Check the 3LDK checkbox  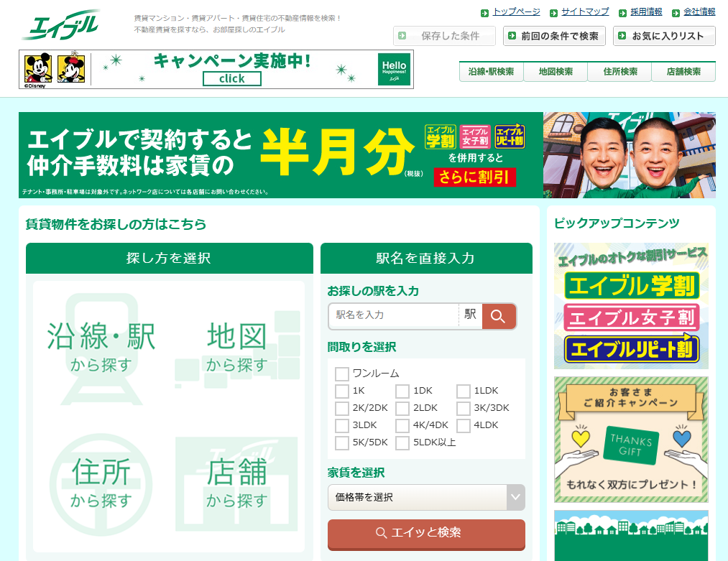coord(342,425)
